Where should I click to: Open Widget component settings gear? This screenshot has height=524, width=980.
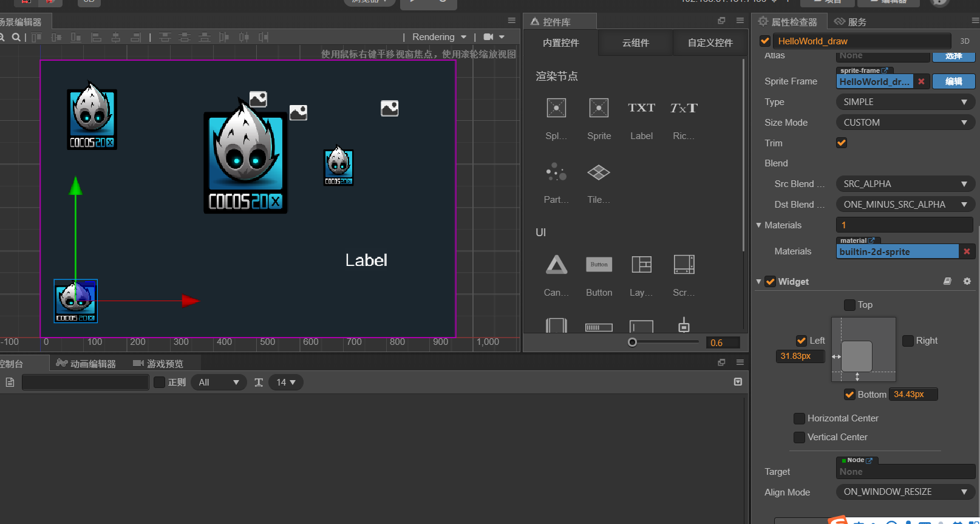coord(967,281)
